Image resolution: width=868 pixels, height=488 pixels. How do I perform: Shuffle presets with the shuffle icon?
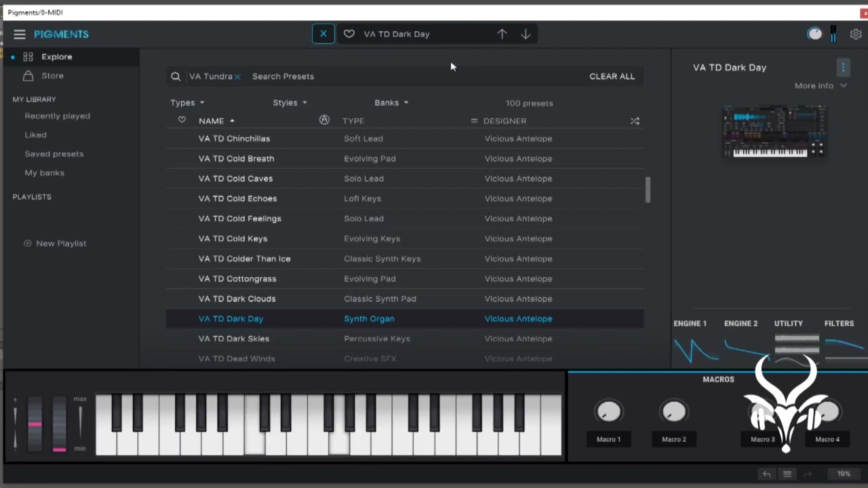(635, 121)
